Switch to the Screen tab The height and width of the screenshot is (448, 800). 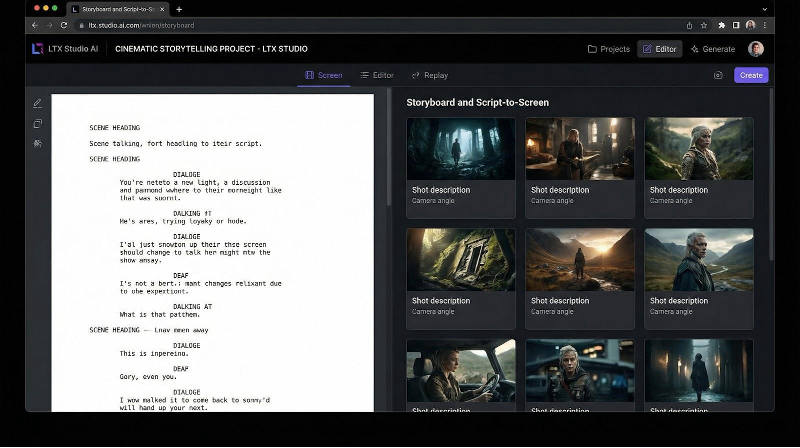[323, 75]
